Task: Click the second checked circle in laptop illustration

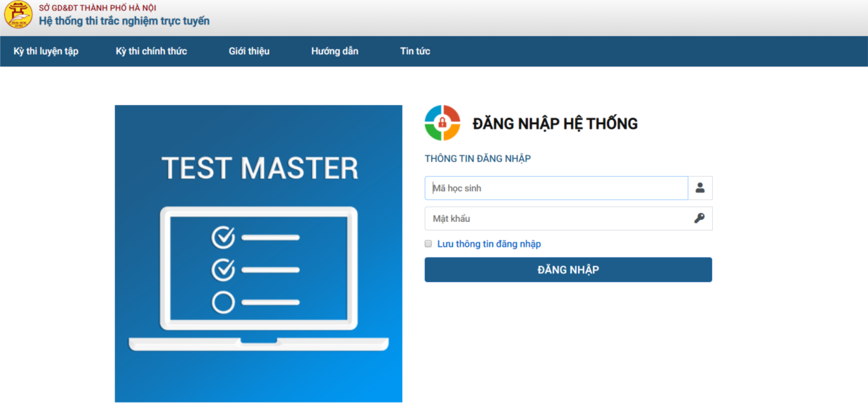Action: click(223, 269)
